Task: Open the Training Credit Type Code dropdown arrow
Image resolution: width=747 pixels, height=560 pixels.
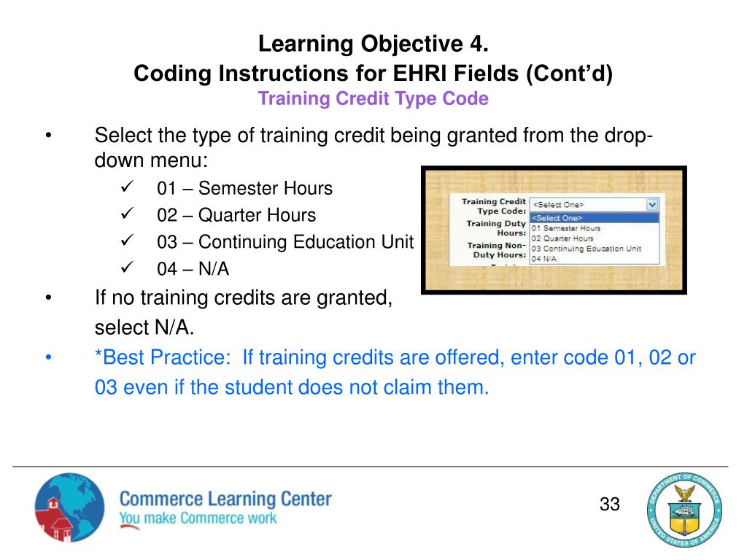Action: coord(652,205)
